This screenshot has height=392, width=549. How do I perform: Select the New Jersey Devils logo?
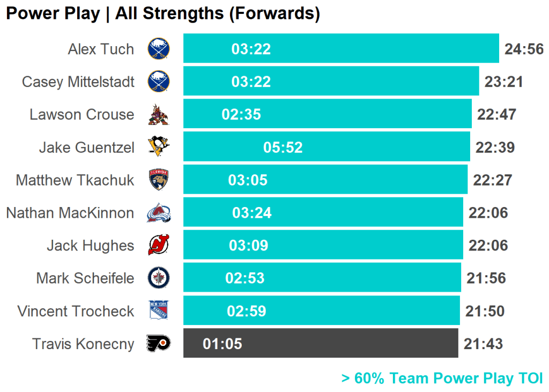159,246
